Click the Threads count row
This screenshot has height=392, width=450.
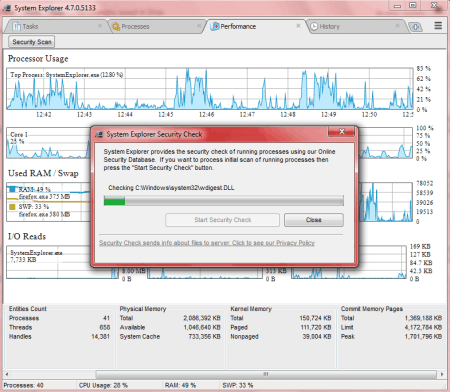(59, 327)
